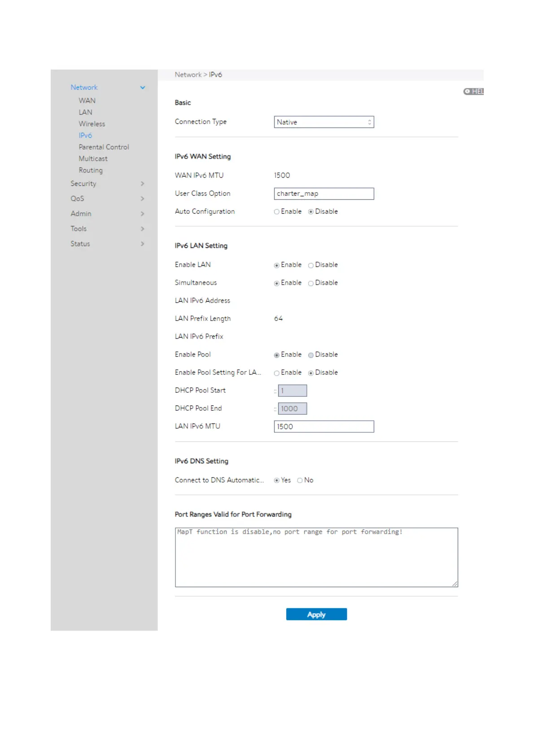
Task: Choose Yes for automatic DNS connection
Action: click(x=277, y=480)
